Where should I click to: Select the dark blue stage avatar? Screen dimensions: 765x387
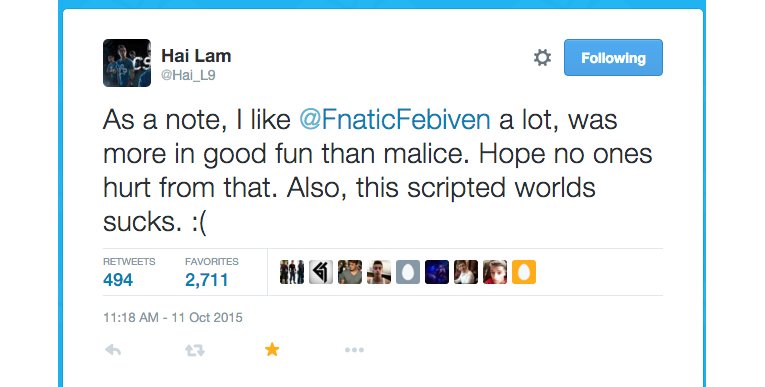437,272
